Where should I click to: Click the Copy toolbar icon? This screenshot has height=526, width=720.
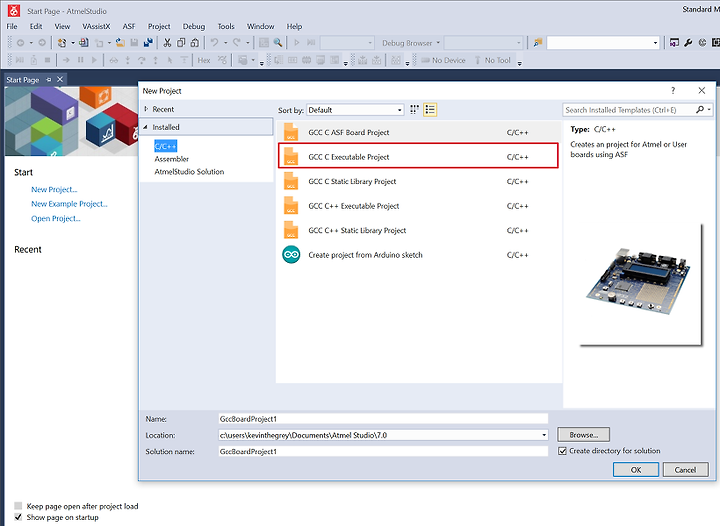[181, 43]
